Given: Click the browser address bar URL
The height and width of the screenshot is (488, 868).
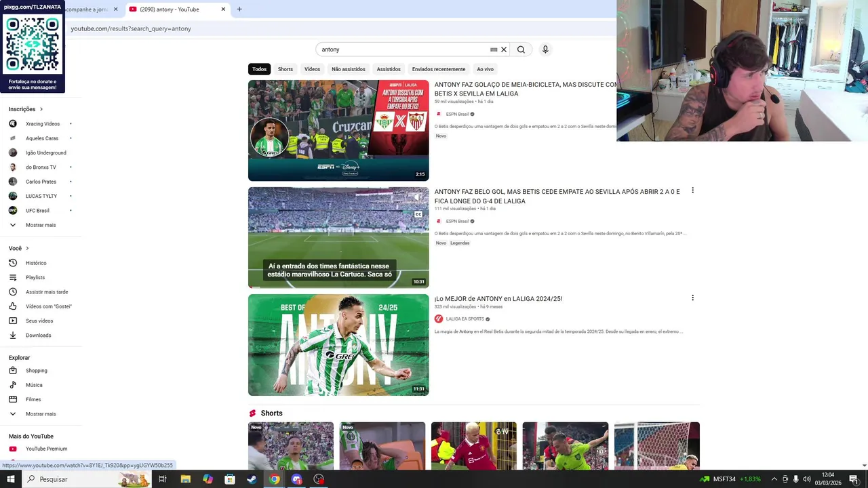Looking at the screenshot, I should (x=131, y=28).
